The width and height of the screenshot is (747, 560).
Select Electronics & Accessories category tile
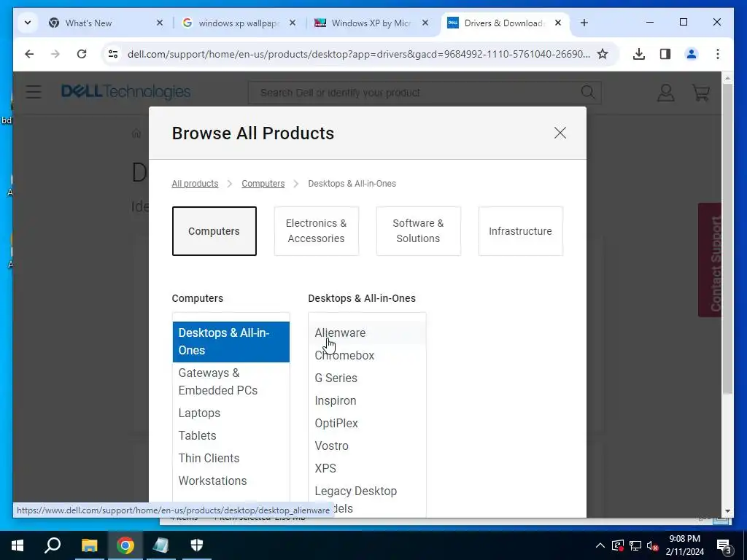coord(316,231)
